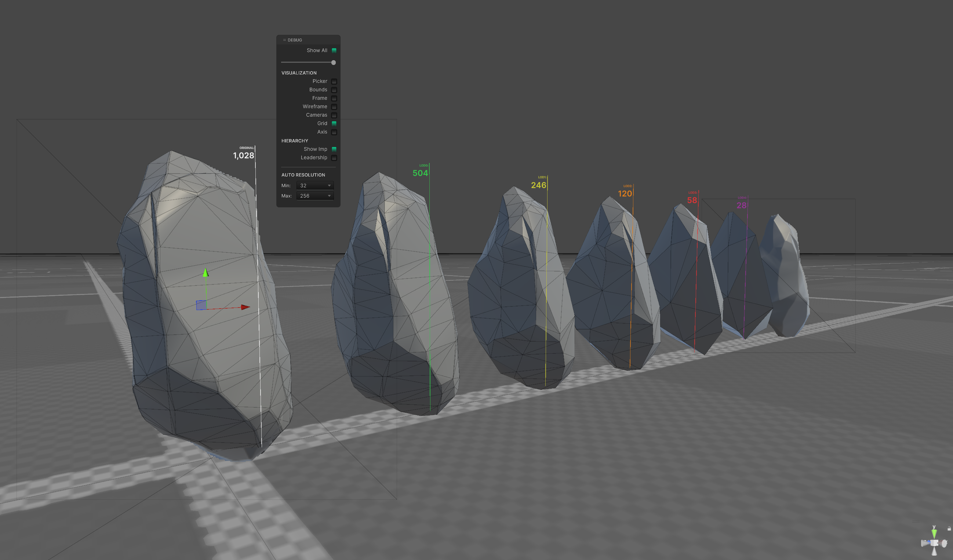Click the red X-axis arrow of move handle
953x560 pixels.
tap(245, 307)
